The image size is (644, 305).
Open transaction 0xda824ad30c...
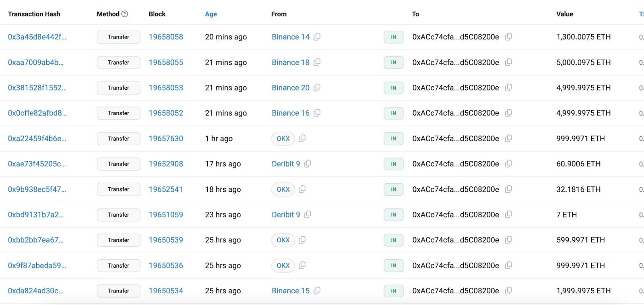(x=36, y=291)
